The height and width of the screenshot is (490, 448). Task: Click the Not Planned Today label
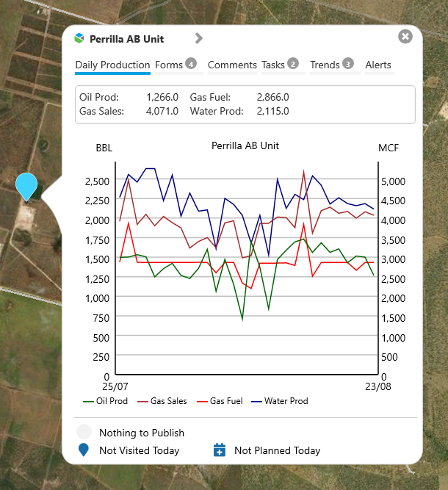[x=277, y=450]
